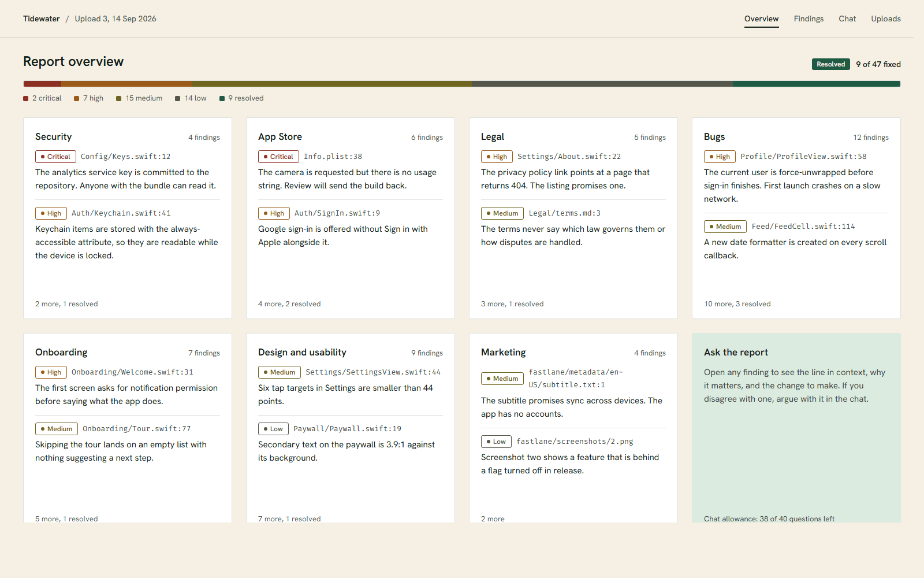The image size is (924, 578).
Task: Open file path Info.plist:38
Action: (x=333, y=157)
